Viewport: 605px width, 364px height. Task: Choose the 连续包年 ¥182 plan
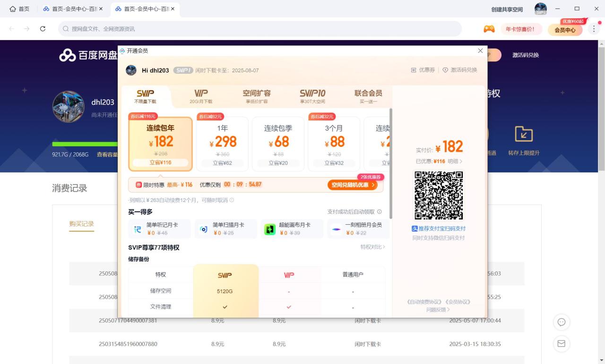(161, 144)
